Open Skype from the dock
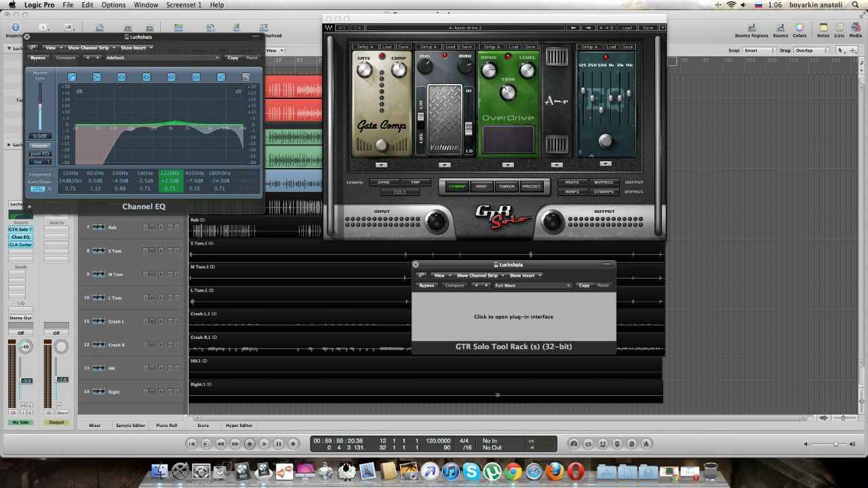This screenshot has width=868, height=488. tap(473, 471)
